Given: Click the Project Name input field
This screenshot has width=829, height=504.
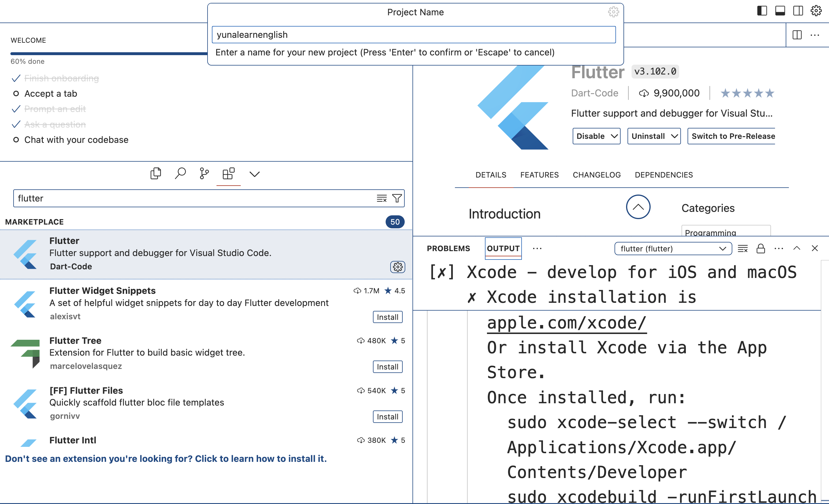Looking at the screenshot, I should [414, 35].
